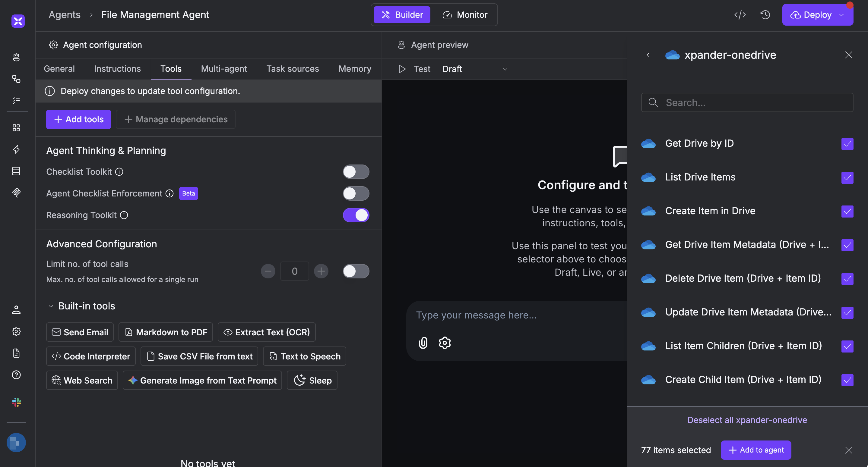Disable the Reasoning Toolkit toggle
This screenshot has width=868, height=467.
pyautogui.click(x=356, y=215)
